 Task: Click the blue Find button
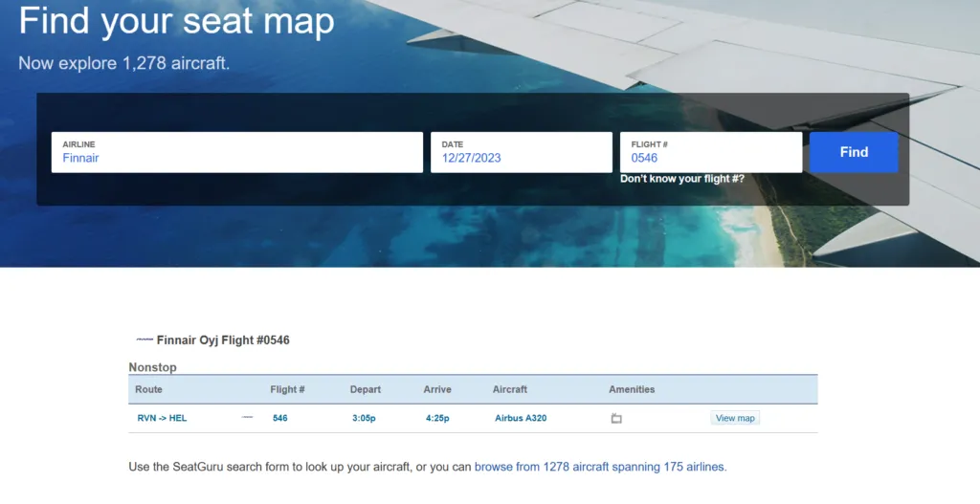point(854,152)
